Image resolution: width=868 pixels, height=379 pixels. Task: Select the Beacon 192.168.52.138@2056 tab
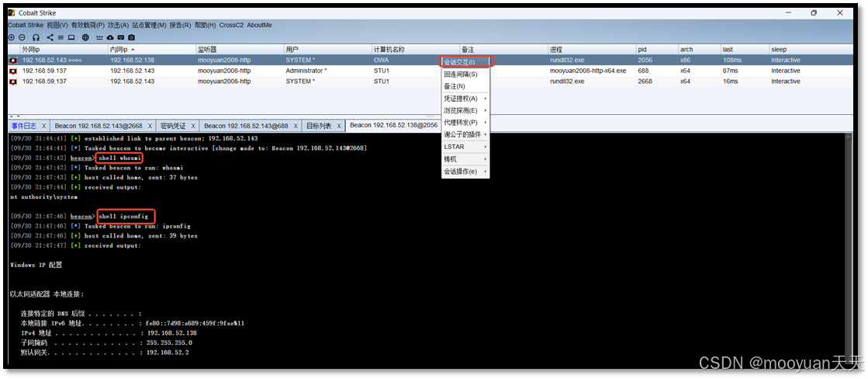393,126
